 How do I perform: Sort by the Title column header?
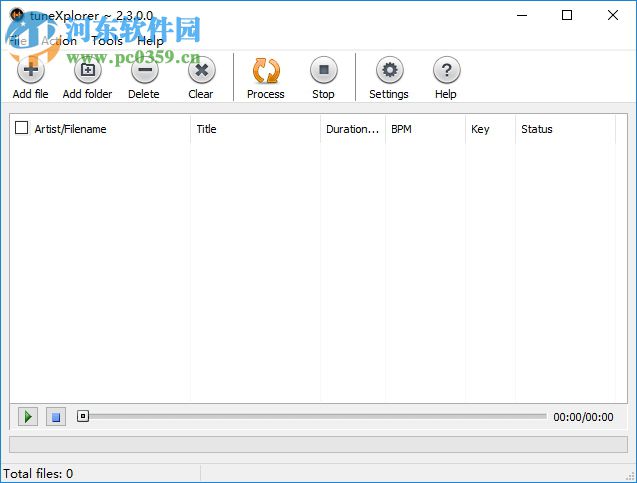click(x=256, y=129)
